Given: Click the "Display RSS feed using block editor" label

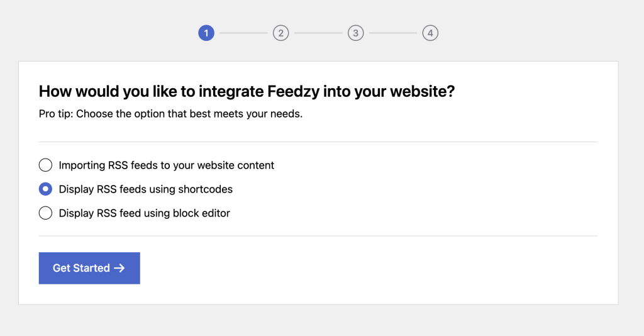Looking at the screenshot, I should point(145,213).
